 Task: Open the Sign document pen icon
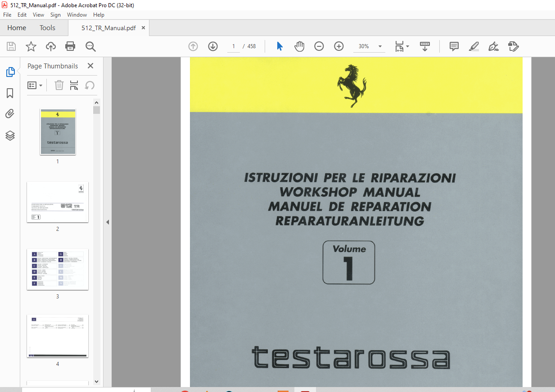(x=493, y=46)
